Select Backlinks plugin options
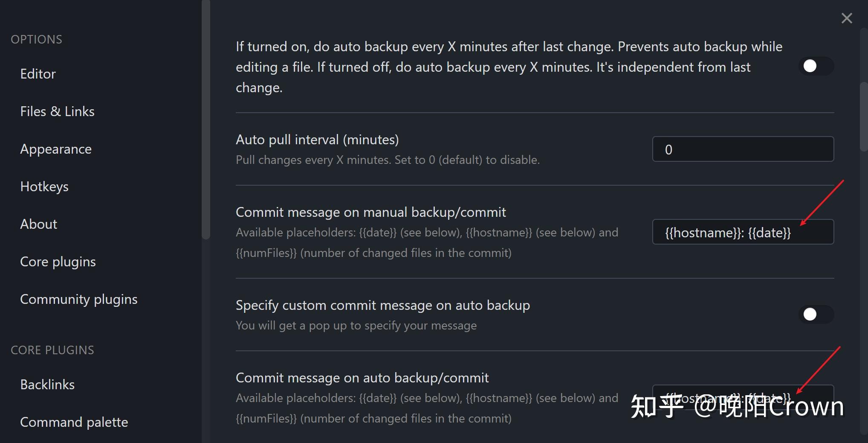 [47, 385]
